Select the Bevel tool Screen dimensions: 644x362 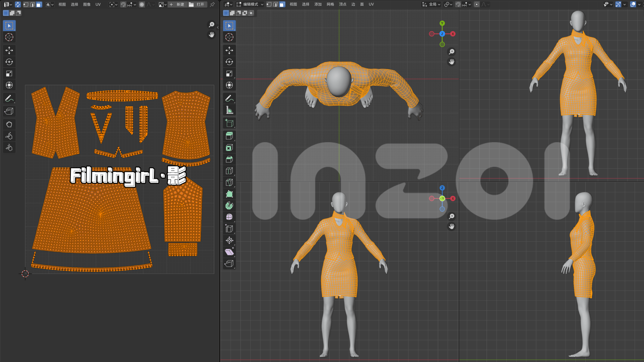(229, 159)
